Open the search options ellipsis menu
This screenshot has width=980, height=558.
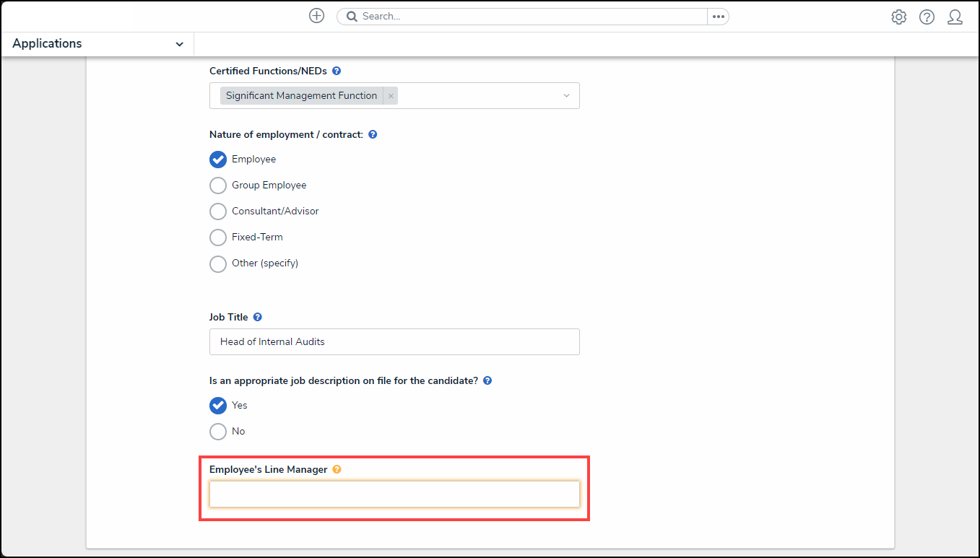tap(718, 17)
